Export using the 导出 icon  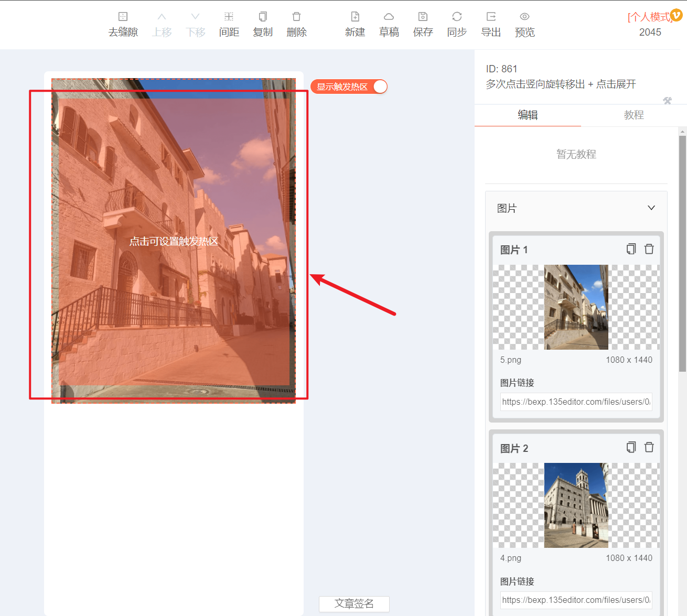491,17
